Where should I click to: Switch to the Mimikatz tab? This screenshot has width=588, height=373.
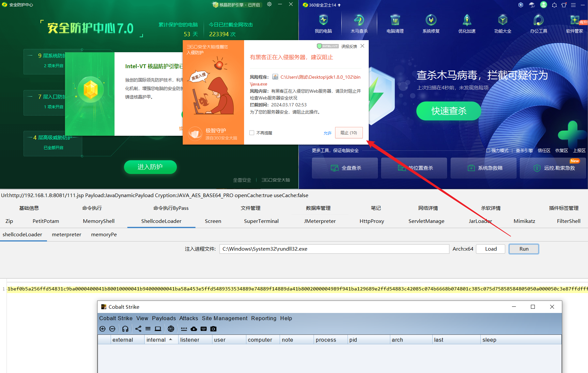(x=524, y=221)
